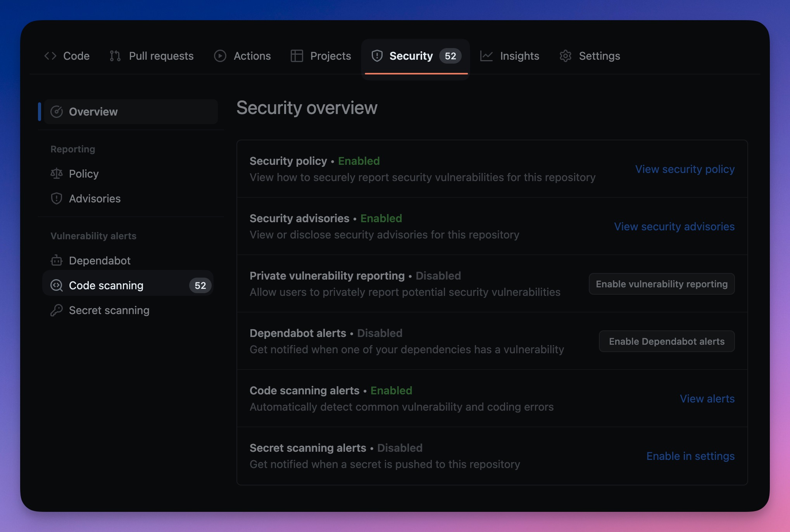
Task: Switch to the Security tab
Action: (411, 56)
